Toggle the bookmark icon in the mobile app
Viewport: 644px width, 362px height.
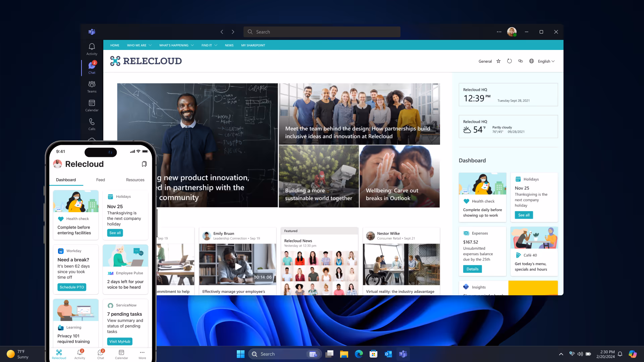[144, 164]
